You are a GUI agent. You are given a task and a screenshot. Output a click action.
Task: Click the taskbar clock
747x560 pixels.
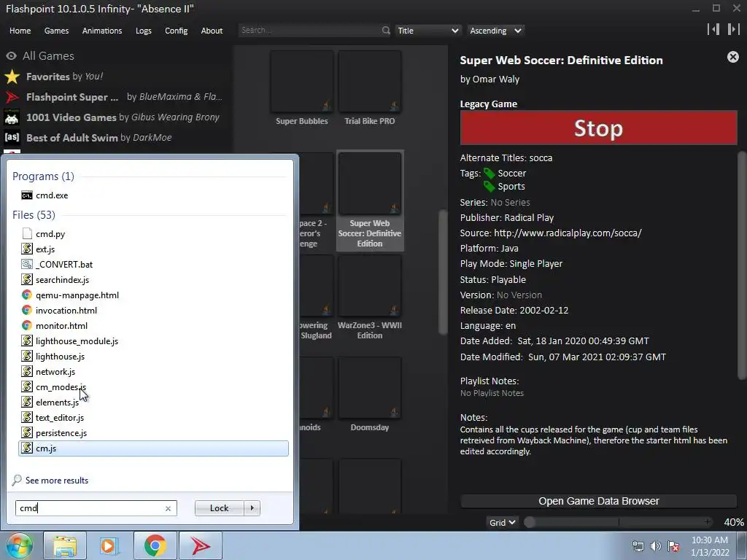point(710,546)
